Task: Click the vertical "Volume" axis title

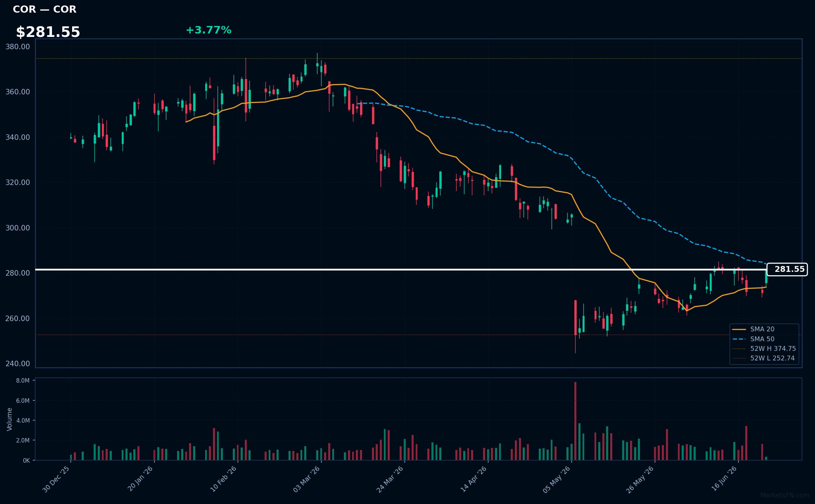Action: (10, 419)
